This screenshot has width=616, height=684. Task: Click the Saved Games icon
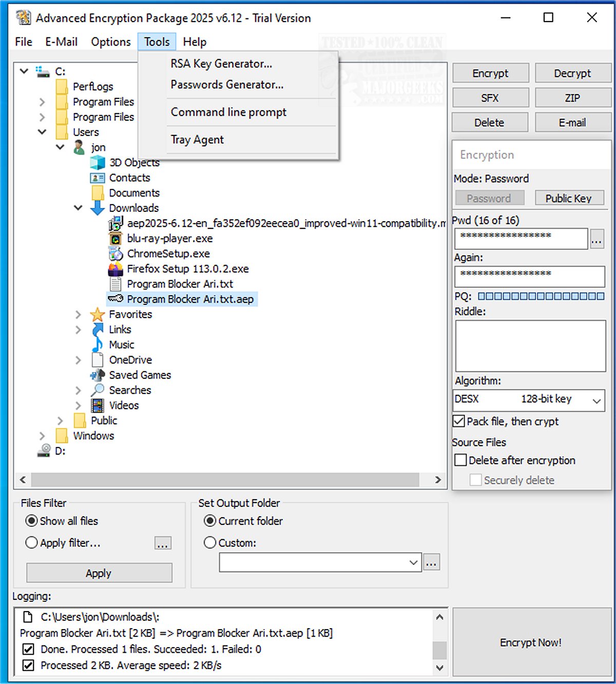98,375
